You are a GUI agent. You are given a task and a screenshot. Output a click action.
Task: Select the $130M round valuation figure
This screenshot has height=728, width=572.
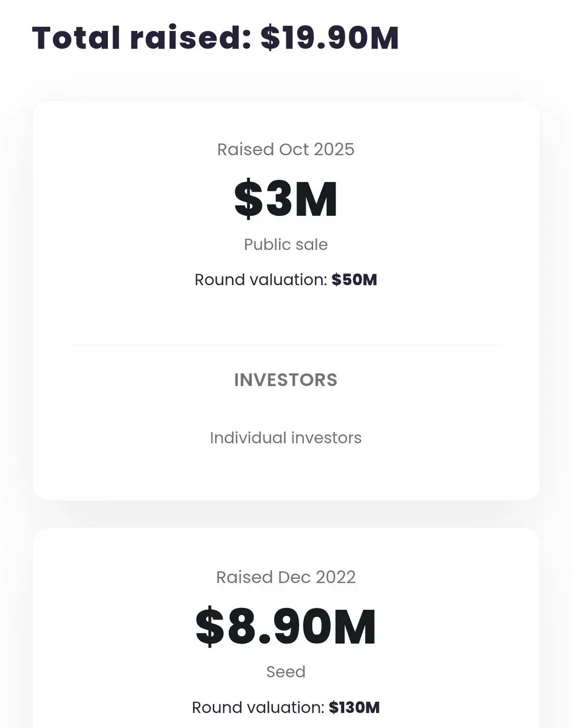(x=354, y=707)
